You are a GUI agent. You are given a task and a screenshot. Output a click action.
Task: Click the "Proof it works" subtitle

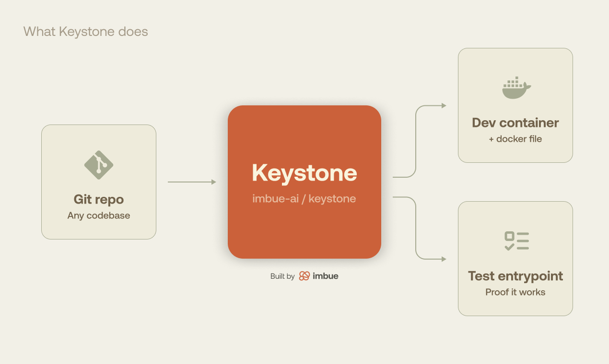point(515,292)
